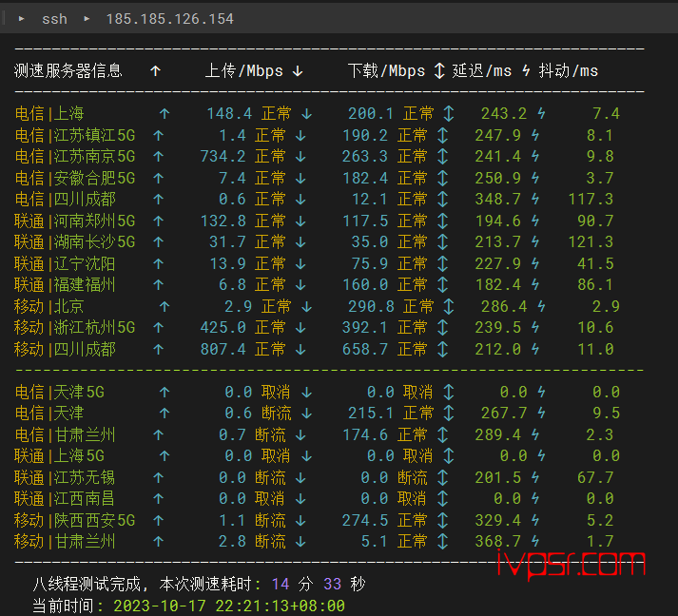The width and height of the screenshot is (678, 616).
Task: Click latency arrows icon in 联通|上海5G row
Action: [x=449, y=455]
